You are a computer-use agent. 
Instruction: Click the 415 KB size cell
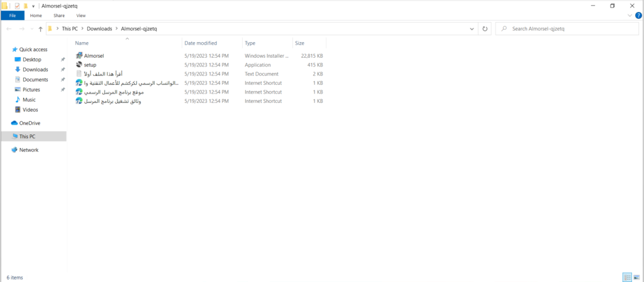click(x=315, y=65)
